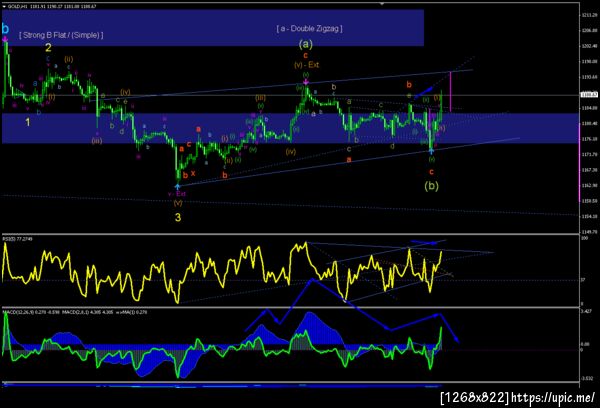This screenshot has height=408, width=600.
Task: Select the green '(a)' wave label
Action: 305,44
